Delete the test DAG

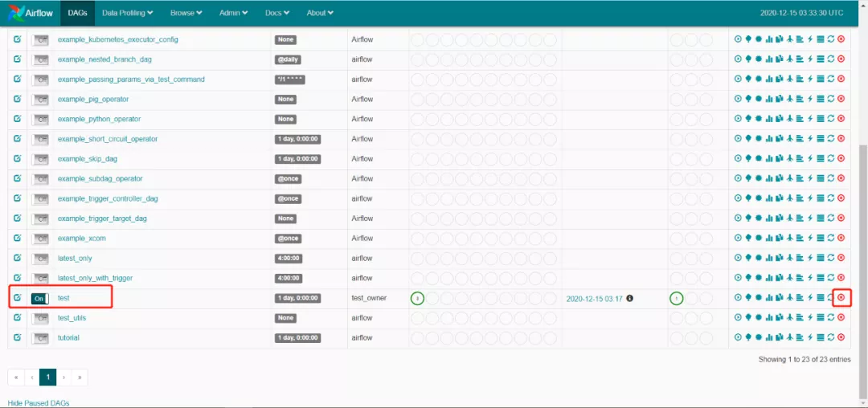tap(841, 298)
